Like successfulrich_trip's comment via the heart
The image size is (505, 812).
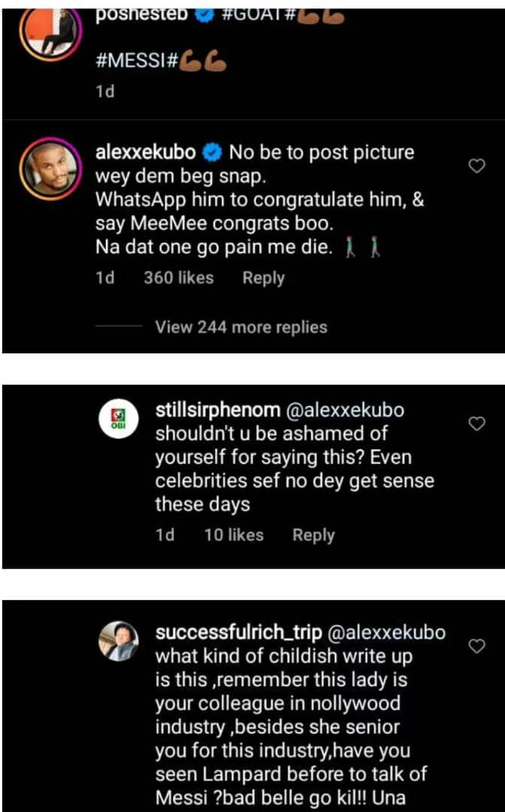coord(476,646)
